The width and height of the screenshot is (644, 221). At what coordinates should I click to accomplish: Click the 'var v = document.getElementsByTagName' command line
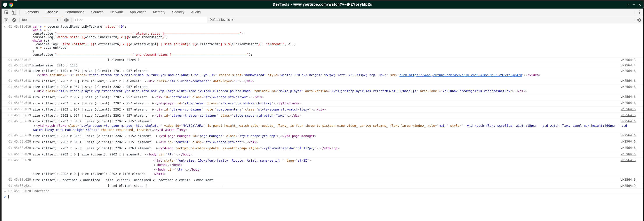79,27
